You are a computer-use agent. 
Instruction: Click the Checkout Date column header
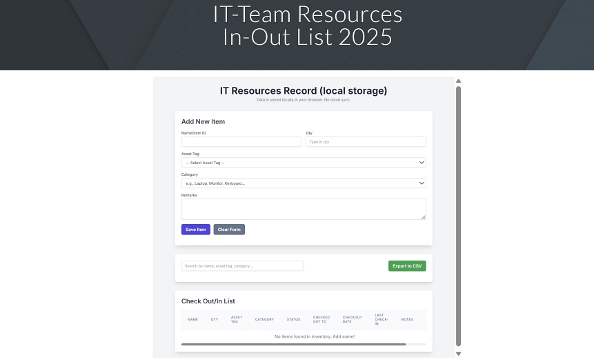click(x=352, y=319)
